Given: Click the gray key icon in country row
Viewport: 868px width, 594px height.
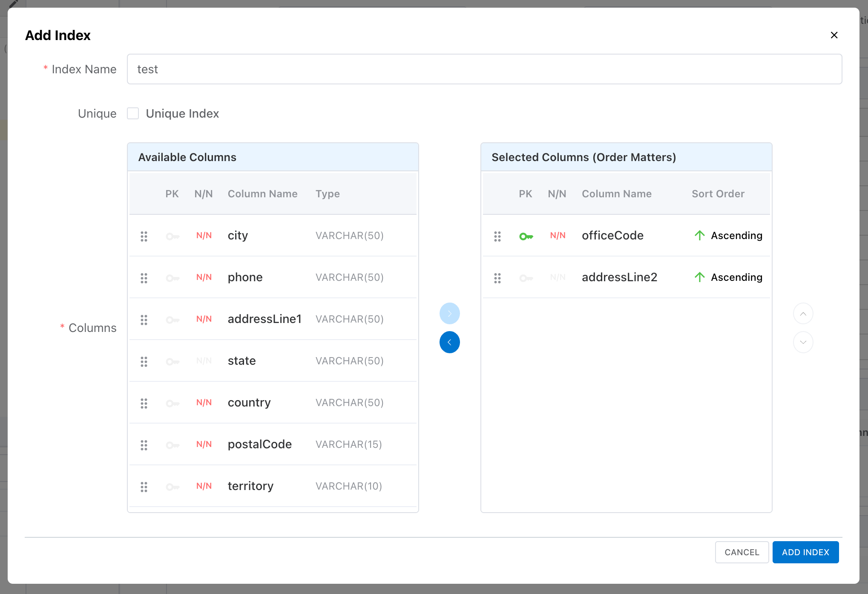Looking at the screenshot, I should (172, 403).
